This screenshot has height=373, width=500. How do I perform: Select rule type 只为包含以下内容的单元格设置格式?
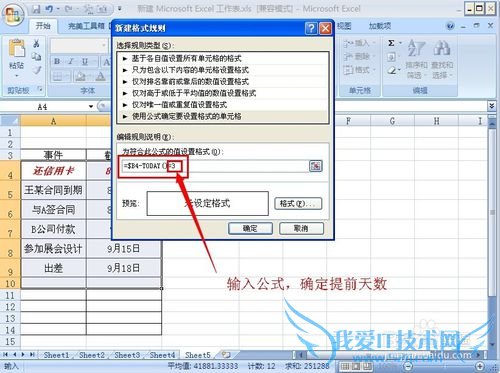(223, 70)
